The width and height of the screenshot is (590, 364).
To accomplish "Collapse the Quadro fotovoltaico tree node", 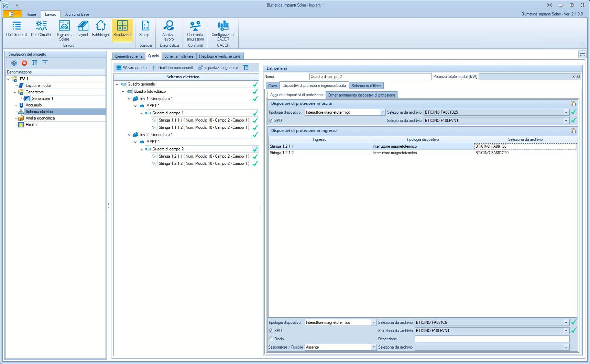I will tap(123, 92).
